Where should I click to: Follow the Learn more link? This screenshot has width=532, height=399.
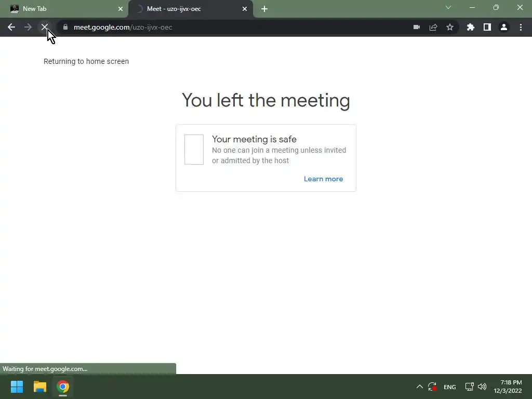click(323, 179)
